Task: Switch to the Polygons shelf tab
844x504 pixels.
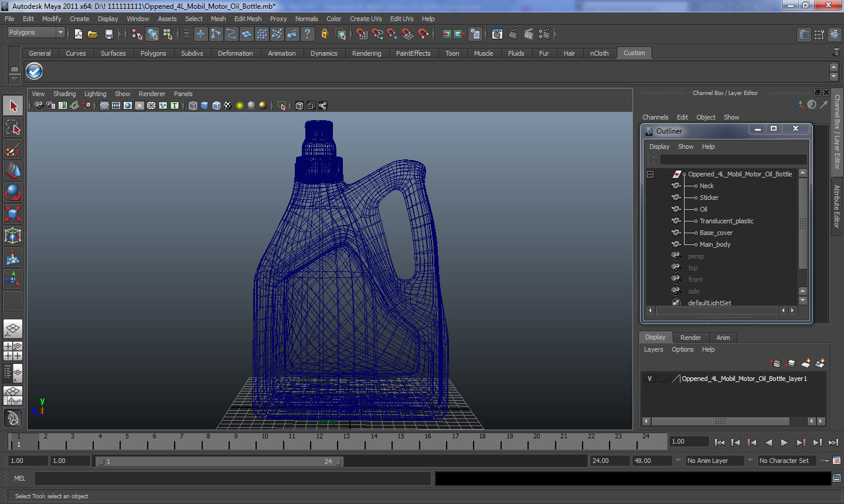Action: [153, 53]
